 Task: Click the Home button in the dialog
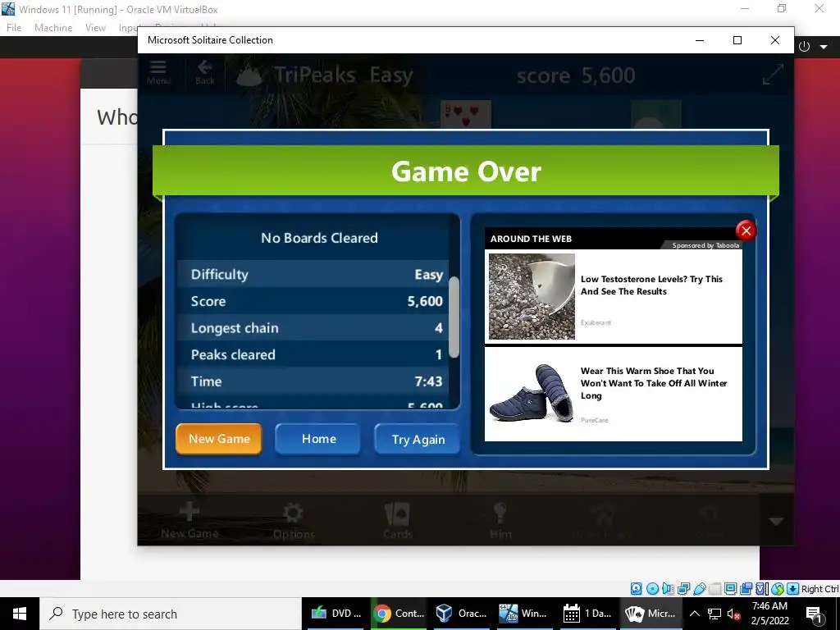(318, 439)
